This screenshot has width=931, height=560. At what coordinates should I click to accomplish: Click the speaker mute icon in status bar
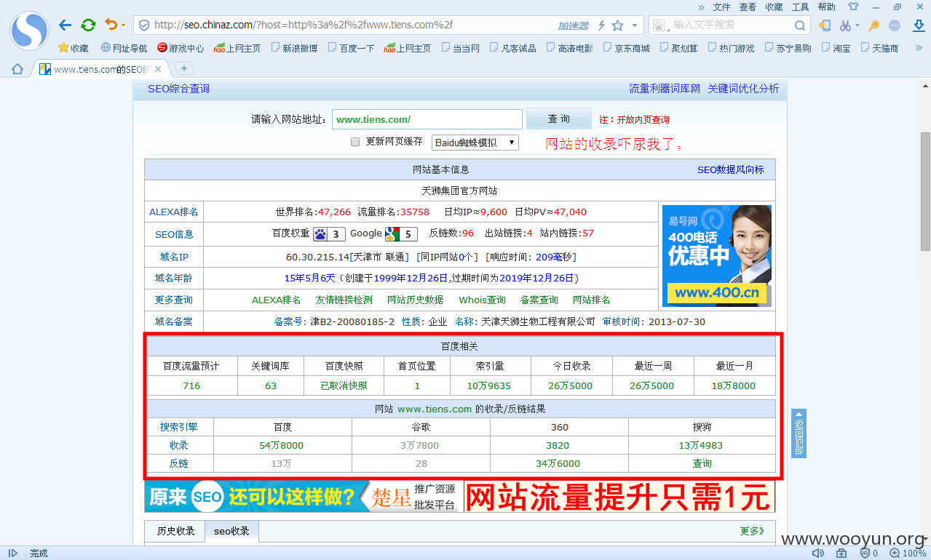tap(818, 553)
